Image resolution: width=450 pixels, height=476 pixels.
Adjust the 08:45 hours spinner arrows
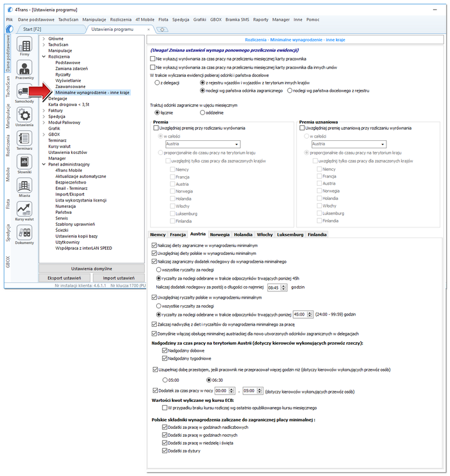point(284,287)
